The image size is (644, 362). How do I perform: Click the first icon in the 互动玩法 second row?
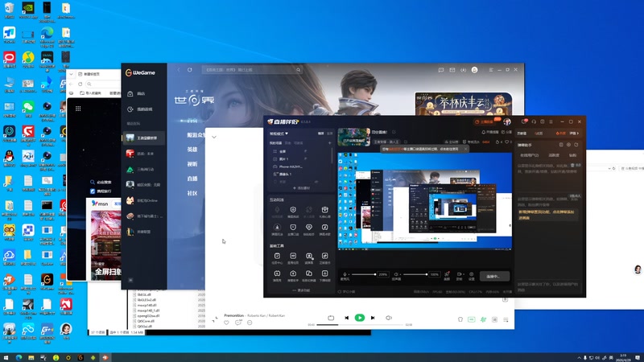click(277, 229)
